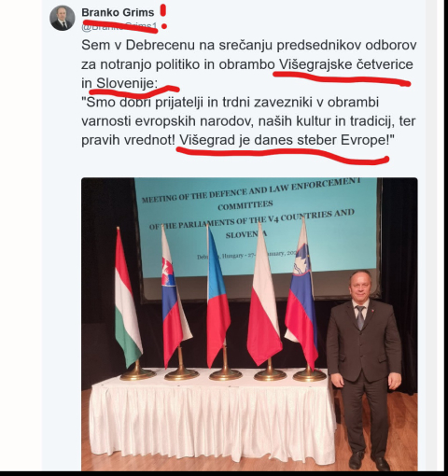
Task: Click "Višegrad je danes steber Evrope!" sentence
Action: click(287, 140)
